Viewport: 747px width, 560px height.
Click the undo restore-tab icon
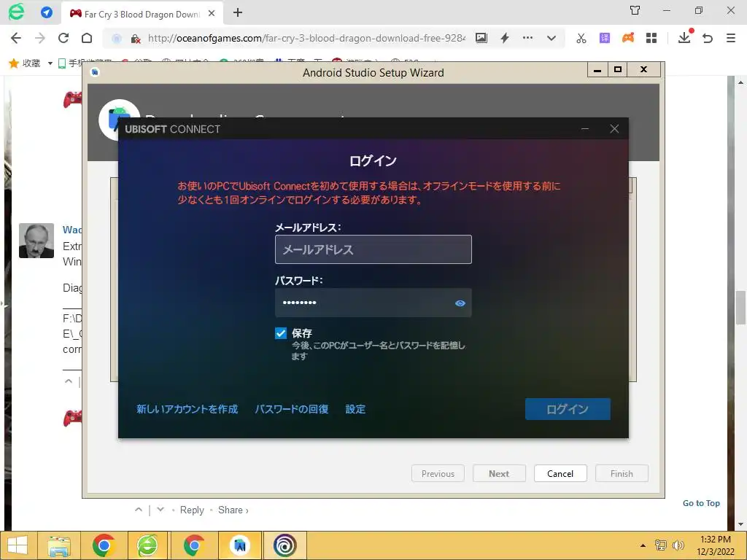click(708, 38)
